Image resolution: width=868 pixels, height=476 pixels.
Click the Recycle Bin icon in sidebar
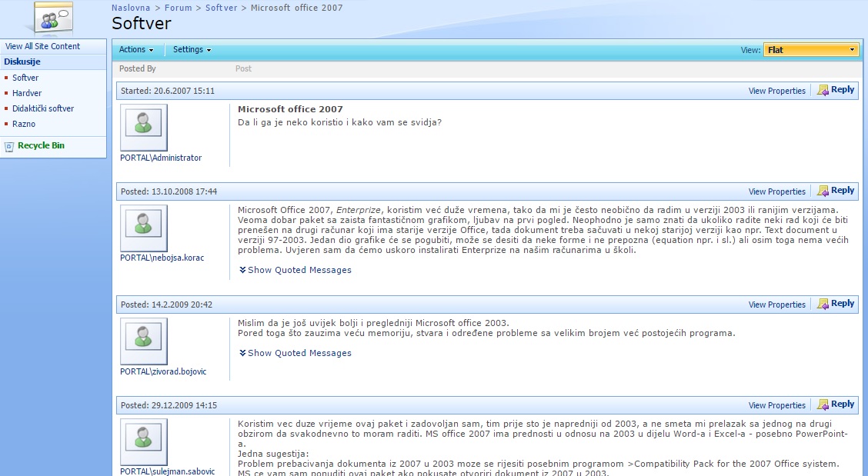[x=9, y=147]
